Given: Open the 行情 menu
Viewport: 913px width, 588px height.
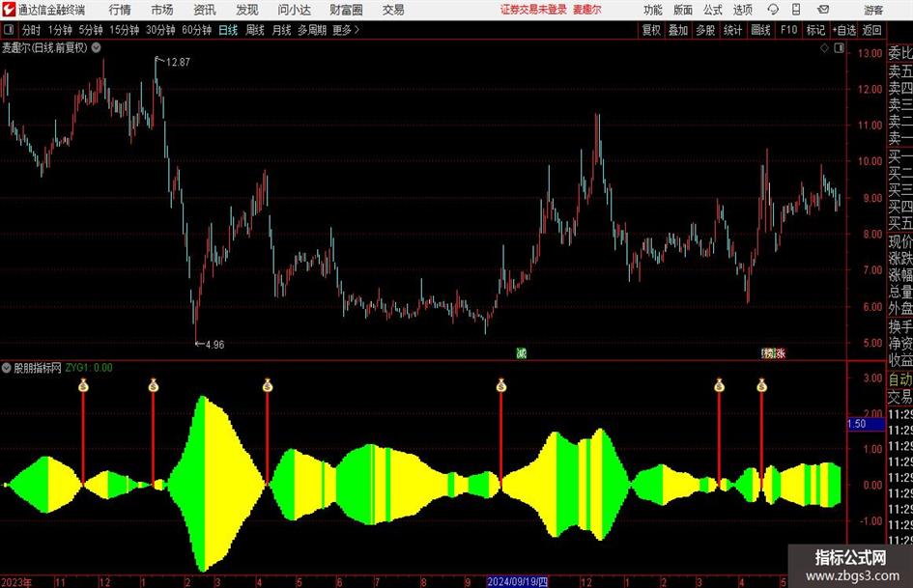Looking at the screenshot, I should coord(120,10).
